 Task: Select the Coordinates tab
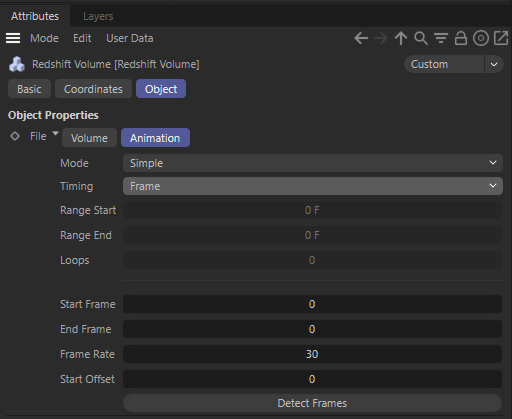(93, 89)
